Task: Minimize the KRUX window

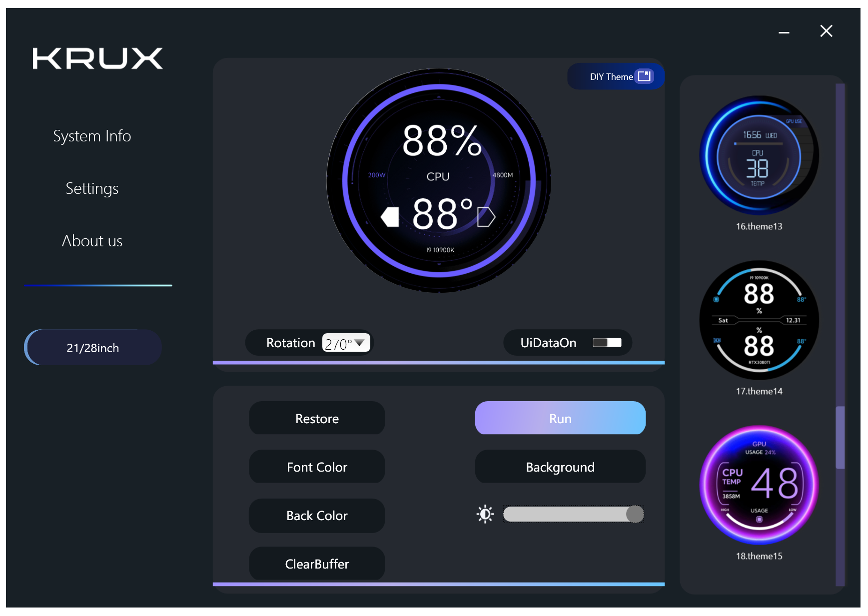Action: [x=784, y=32]
